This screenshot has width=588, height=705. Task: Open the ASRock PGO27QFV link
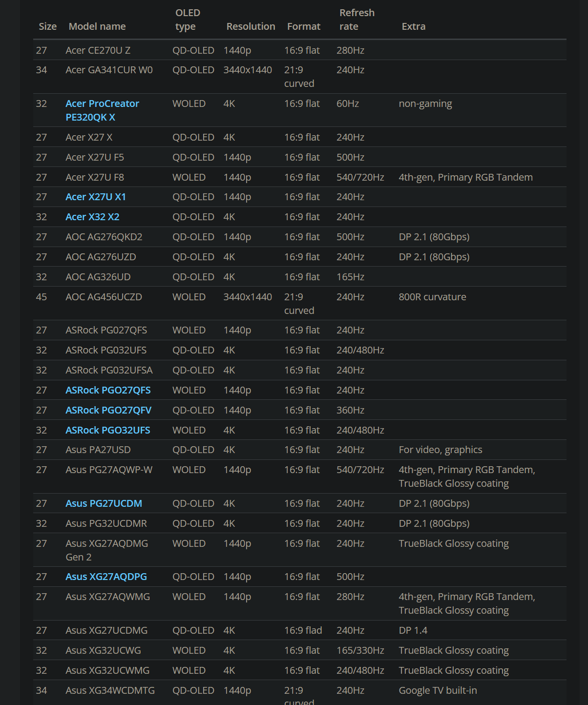(x=108, y=410)
